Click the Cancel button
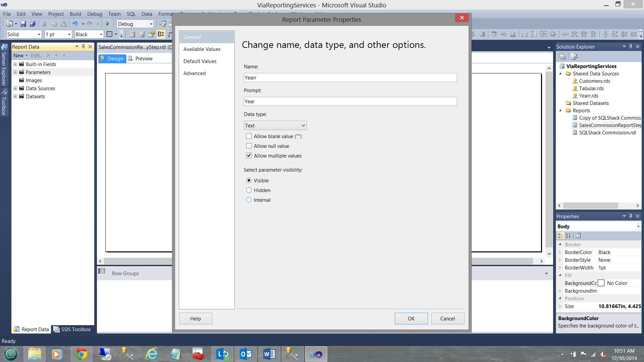644x362 pixels. 447,318
